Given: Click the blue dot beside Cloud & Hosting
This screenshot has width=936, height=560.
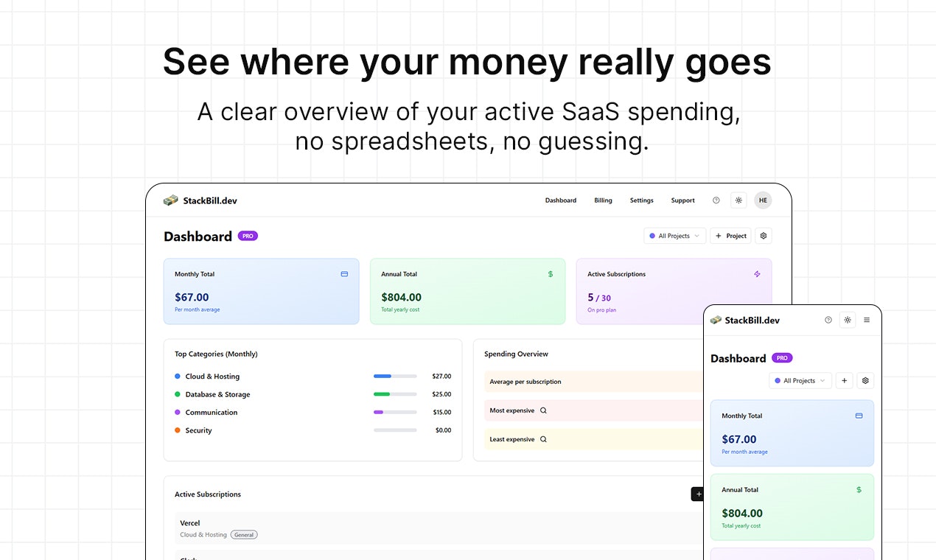Looking at the screenshot, I should pyautogui.click(x=178, y=377).
